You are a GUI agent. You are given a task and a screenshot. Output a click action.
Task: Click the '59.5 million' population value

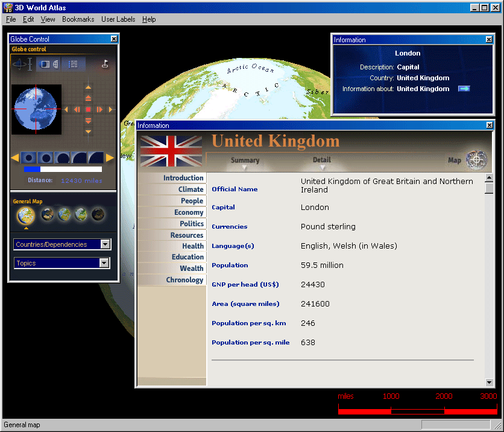point(322,265)
